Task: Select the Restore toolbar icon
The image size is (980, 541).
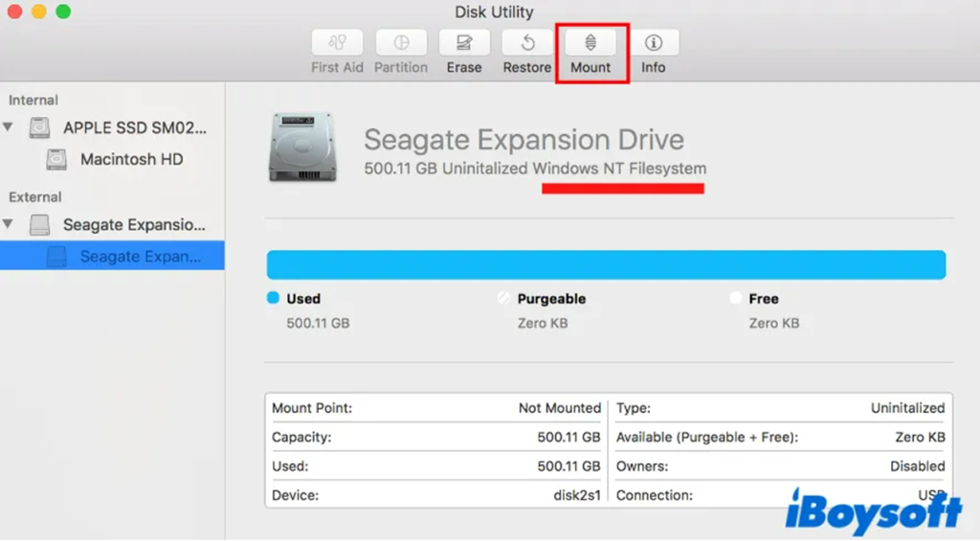Action: click(x=527, y=43)
